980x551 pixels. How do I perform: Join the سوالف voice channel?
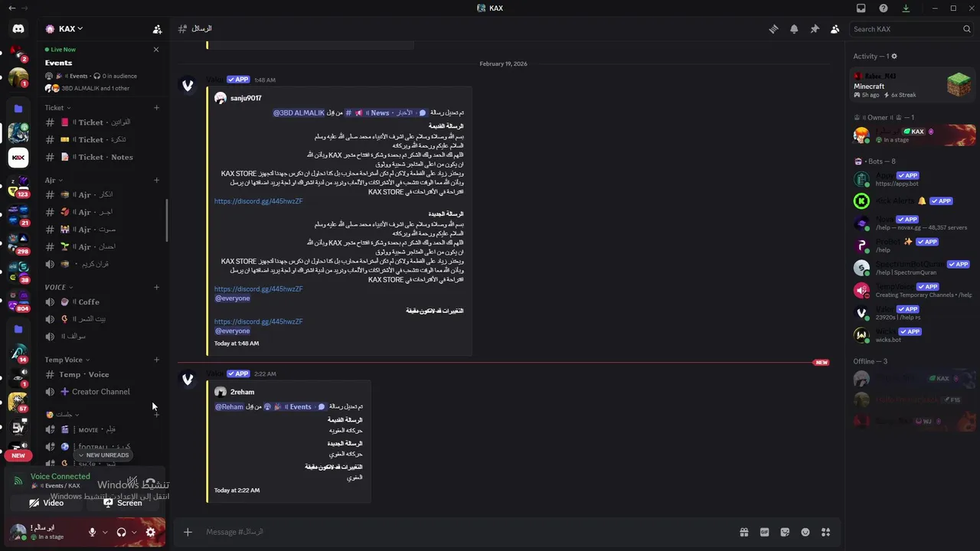(102, 337)
